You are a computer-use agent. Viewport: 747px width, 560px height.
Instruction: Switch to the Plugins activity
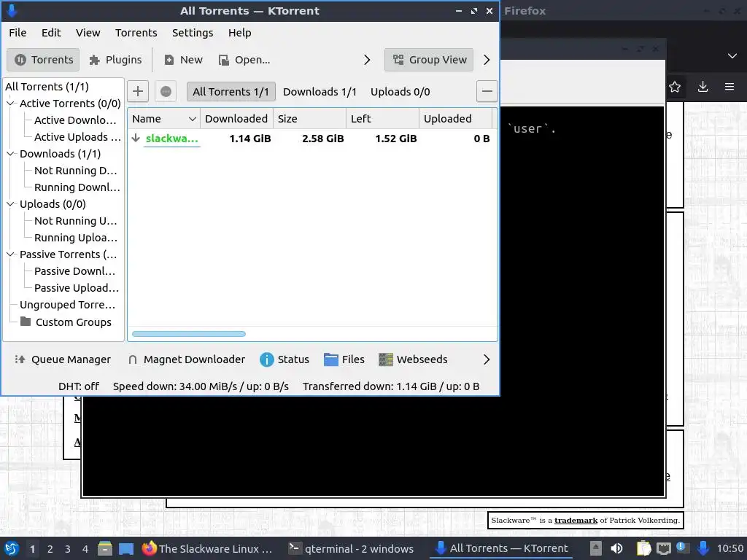pyautogui.click(x=116, y=60)
